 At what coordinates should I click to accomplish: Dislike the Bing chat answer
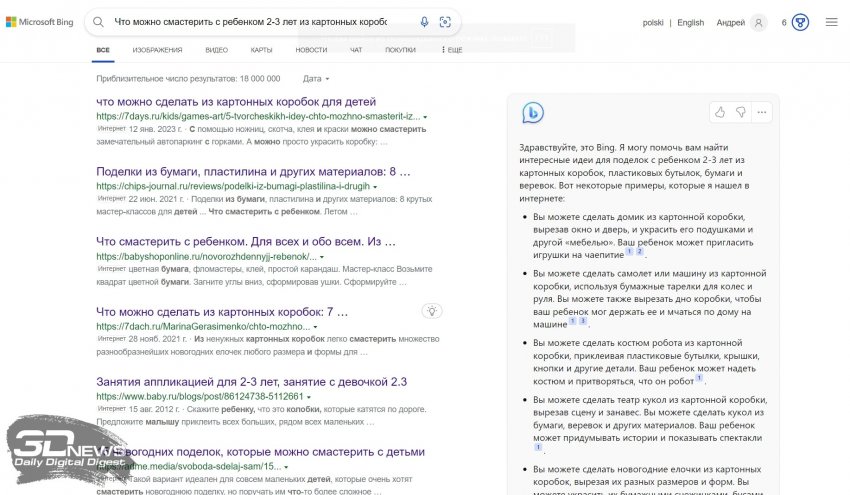741,112
